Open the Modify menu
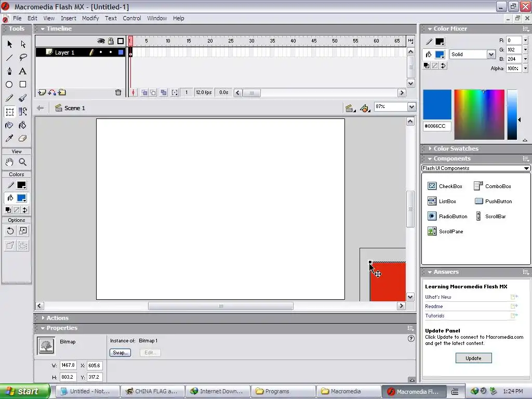This screenshot has width=532, height=399. pyautogui.click(x=90, y=18)
